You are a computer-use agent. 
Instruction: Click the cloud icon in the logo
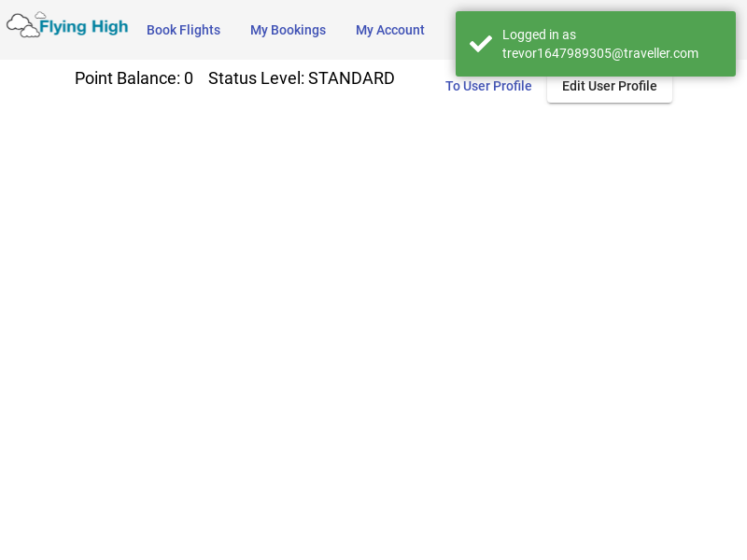23,26
